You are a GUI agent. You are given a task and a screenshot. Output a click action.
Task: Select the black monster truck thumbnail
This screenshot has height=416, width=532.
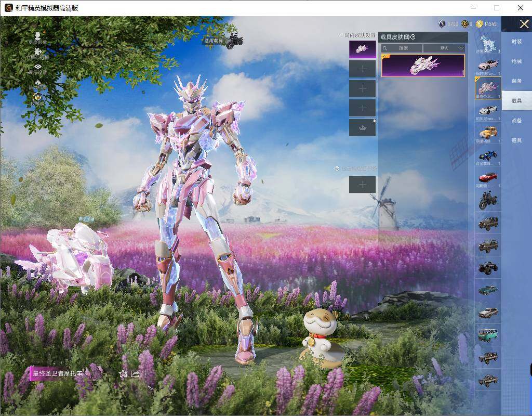click(488, 268)
